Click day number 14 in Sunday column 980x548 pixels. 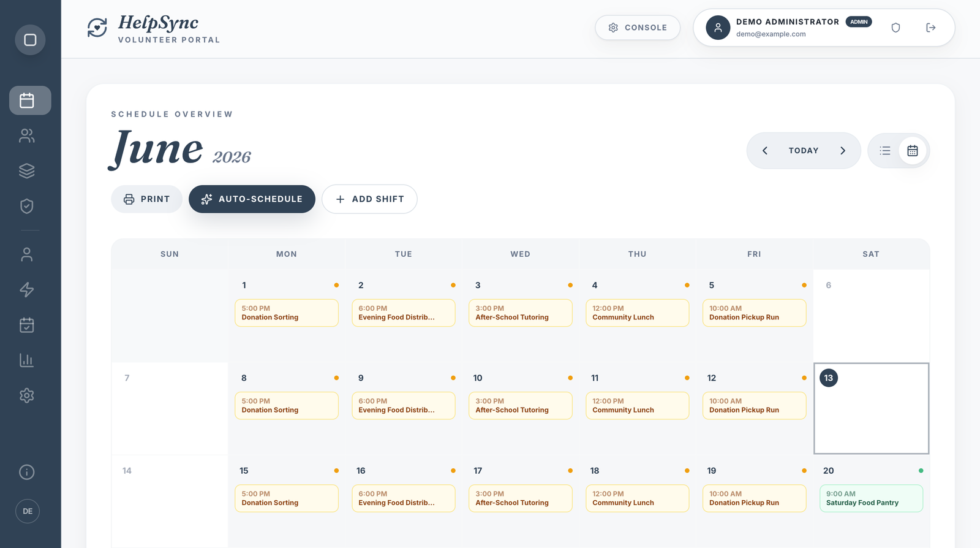click(127, 471)
